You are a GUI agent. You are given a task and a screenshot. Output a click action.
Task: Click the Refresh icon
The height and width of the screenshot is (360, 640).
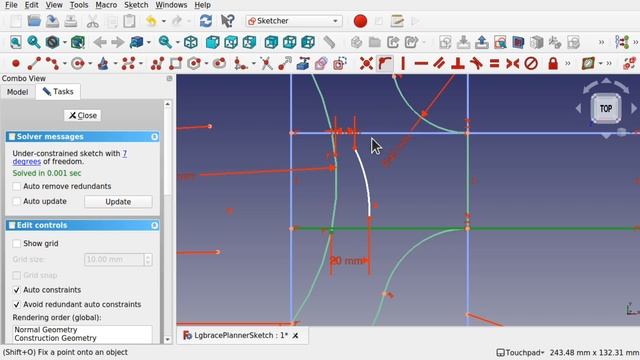(206, 21)
